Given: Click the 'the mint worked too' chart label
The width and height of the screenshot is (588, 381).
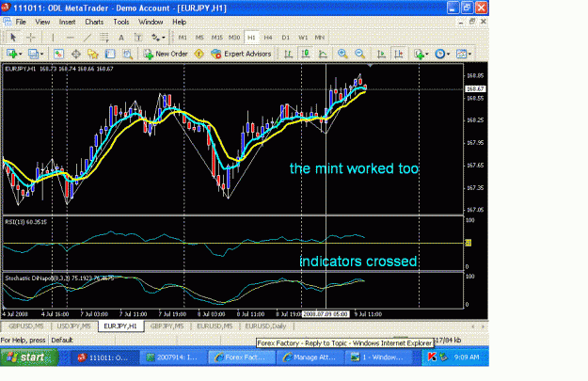Looking at the screenshot, I should click(354, 168).
